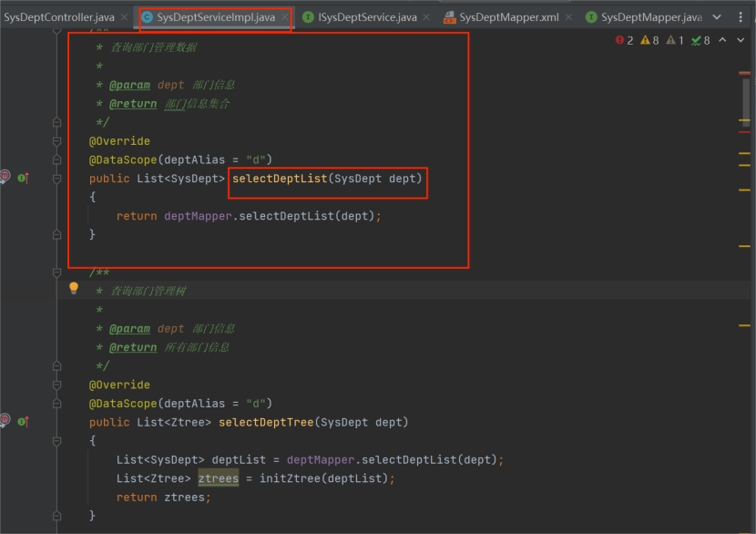Viewport: 756px width, 534px height.
Task: Jump to previous highlighted error arrow
Action: [723, 40]
